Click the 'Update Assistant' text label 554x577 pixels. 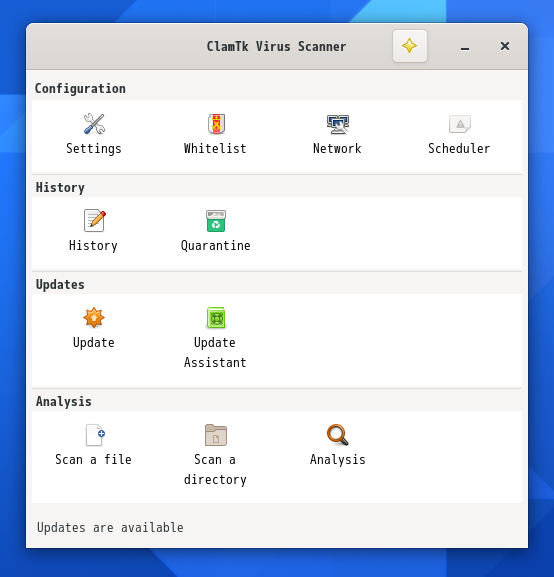coord(215,353)
